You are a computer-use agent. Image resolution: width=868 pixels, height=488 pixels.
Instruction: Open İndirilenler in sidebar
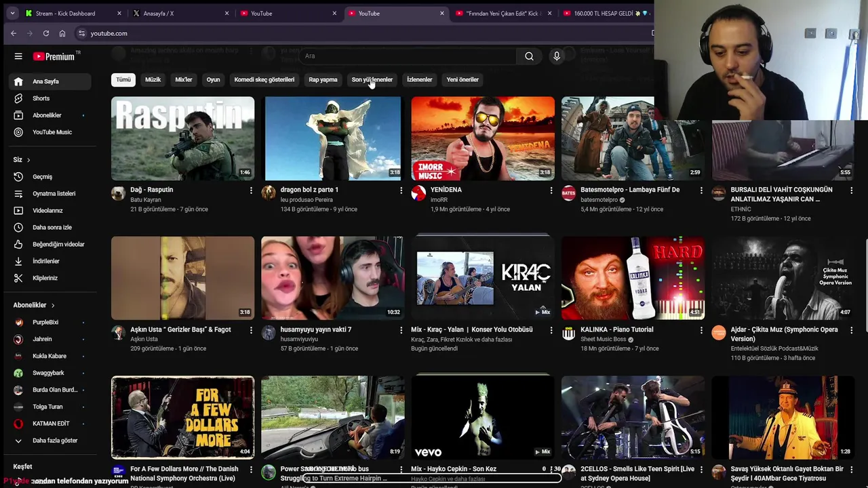click(x=51, y=262)
